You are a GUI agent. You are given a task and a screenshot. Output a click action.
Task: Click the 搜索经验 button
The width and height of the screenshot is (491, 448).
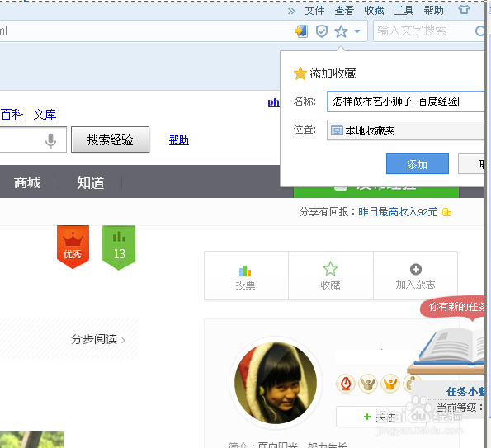coord(110,139)
